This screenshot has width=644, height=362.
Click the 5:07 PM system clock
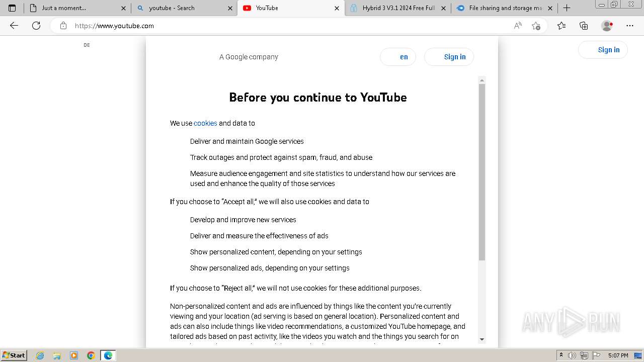point(618,355)
